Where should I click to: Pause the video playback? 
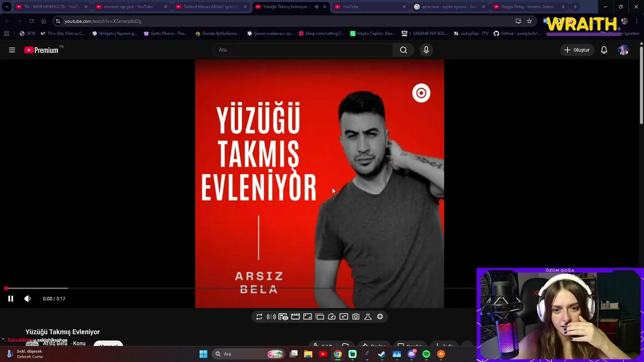coord(11,299)
